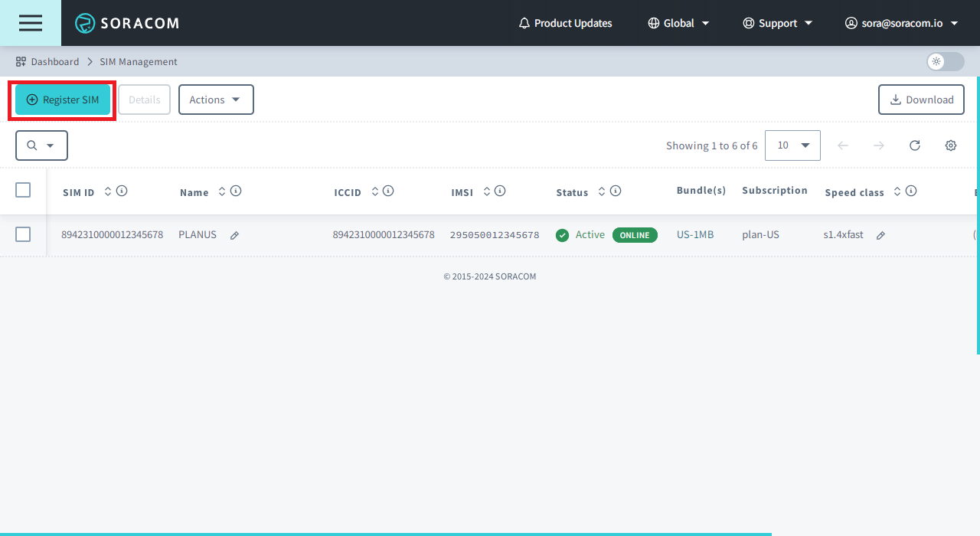Check the select-all header checkbox
This screenshot has height=536, width=980.
click(23, 190)
